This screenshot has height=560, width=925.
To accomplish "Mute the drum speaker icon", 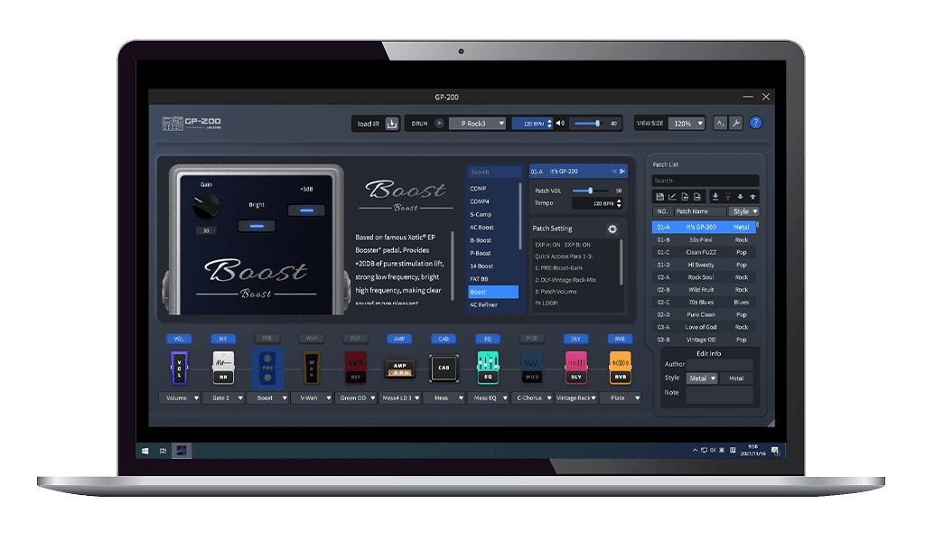I will point(560,124).
